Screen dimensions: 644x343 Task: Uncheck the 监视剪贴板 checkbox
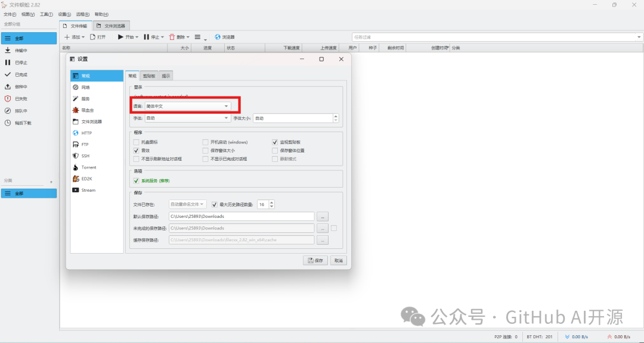[x=275, y=142]
